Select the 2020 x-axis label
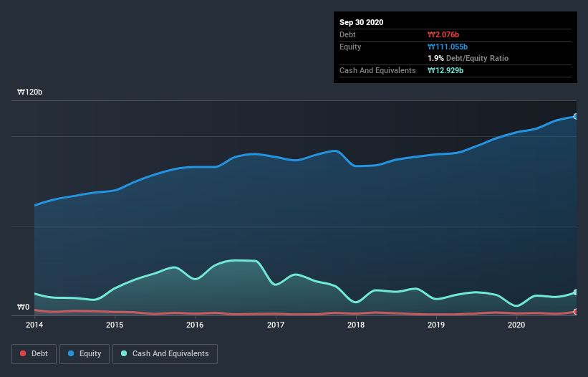This screenshot has width=588, height=377. (516, 325)
